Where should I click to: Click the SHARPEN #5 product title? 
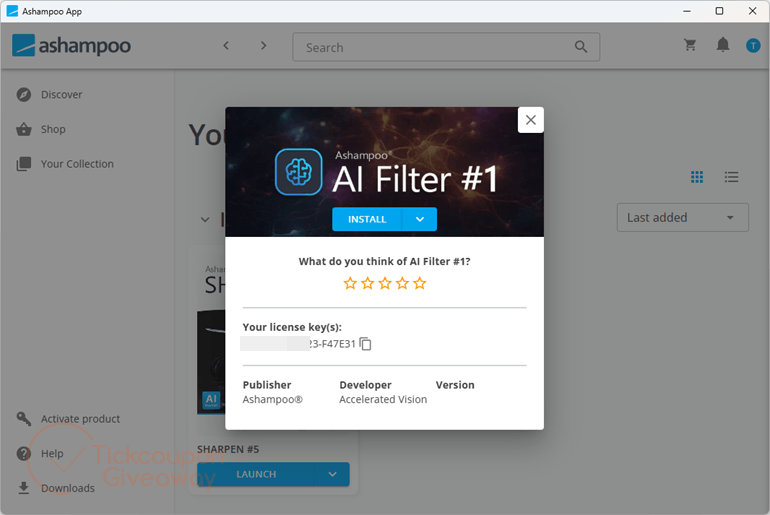pyautogui.click(x=228, y=449)
